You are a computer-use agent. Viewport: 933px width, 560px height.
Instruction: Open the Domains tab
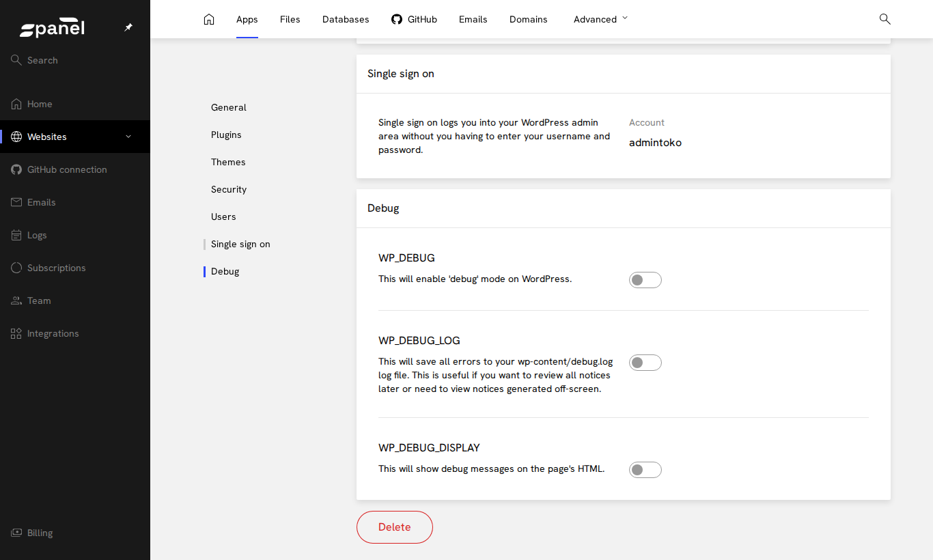tap(529, 19)
